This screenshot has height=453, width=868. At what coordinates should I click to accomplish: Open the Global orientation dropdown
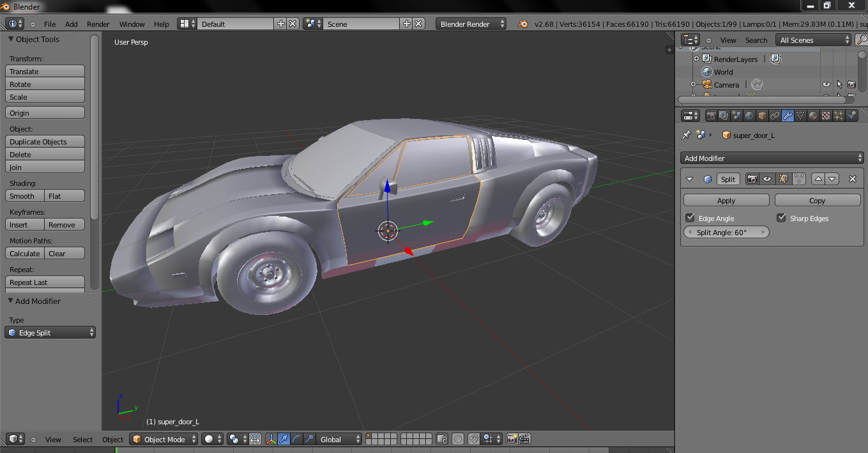(339, 439)
